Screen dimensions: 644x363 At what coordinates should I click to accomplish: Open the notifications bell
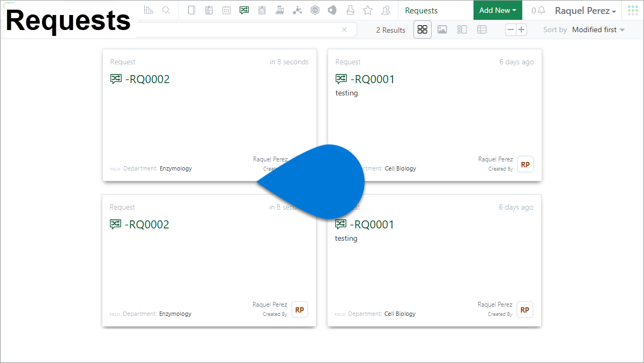pos(541,11)
